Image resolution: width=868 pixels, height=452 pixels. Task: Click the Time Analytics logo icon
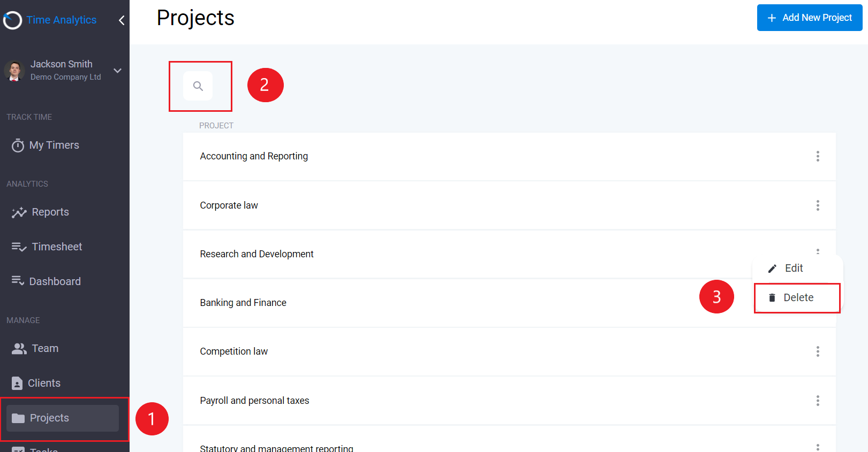(x=12, y=20)
